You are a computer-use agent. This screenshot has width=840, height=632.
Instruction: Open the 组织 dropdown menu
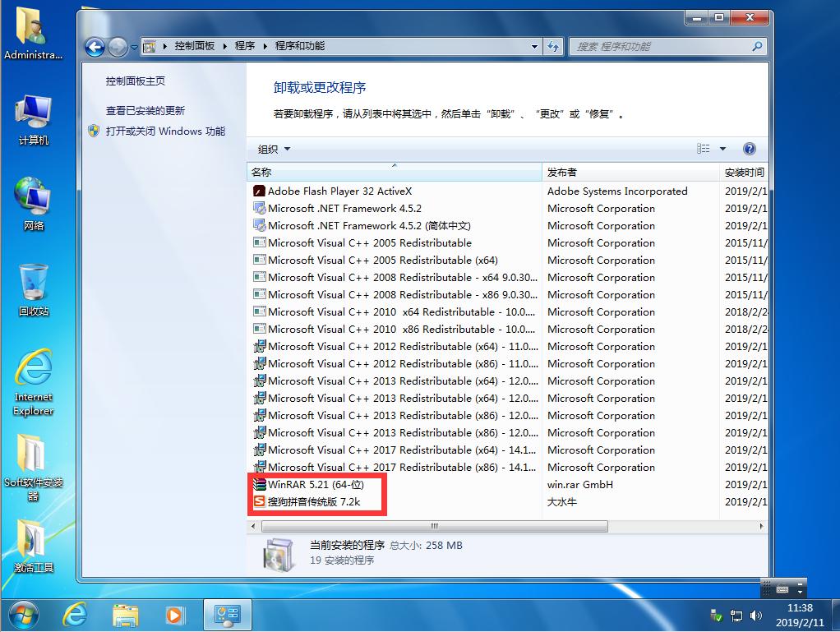pos(274,149)
